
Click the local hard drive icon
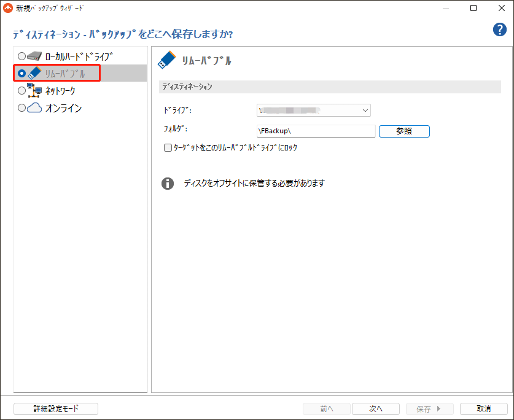[34, 56]
